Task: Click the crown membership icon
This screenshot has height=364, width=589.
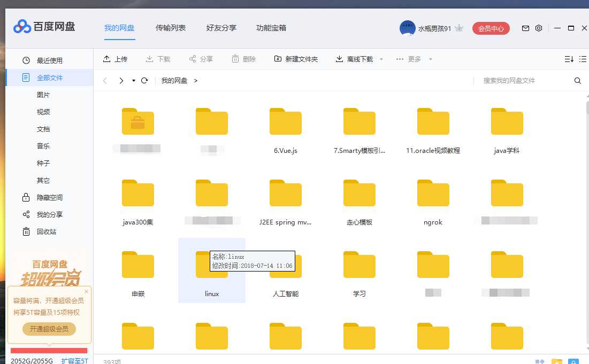Action: [458, 28]
